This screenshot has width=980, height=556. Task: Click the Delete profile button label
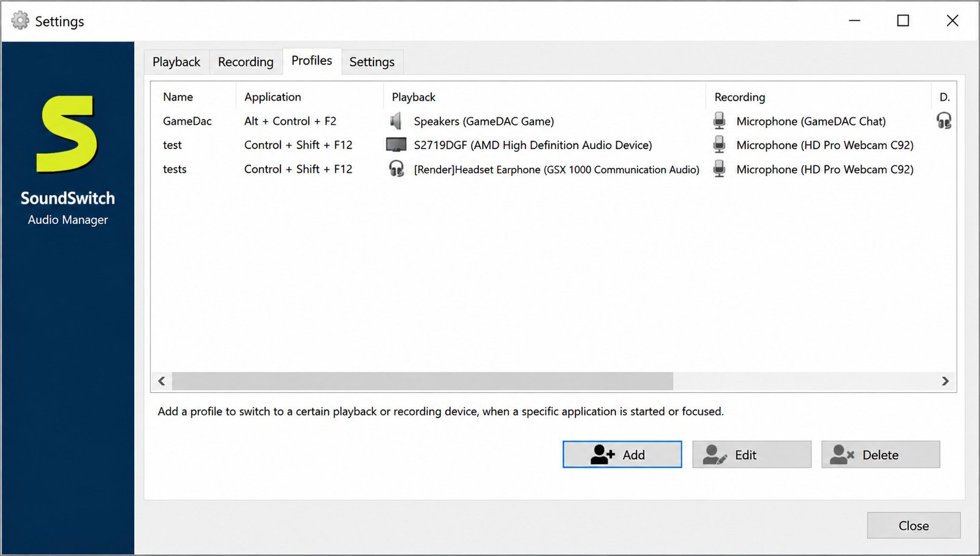pyautogui.click(x=880, y=455)
